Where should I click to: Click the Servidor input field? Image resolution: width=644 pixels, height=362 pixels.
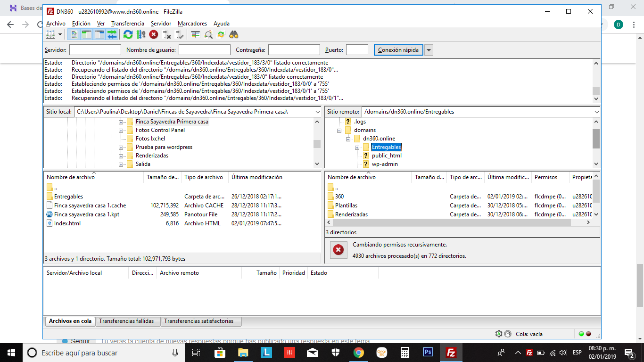coord(95,50)
